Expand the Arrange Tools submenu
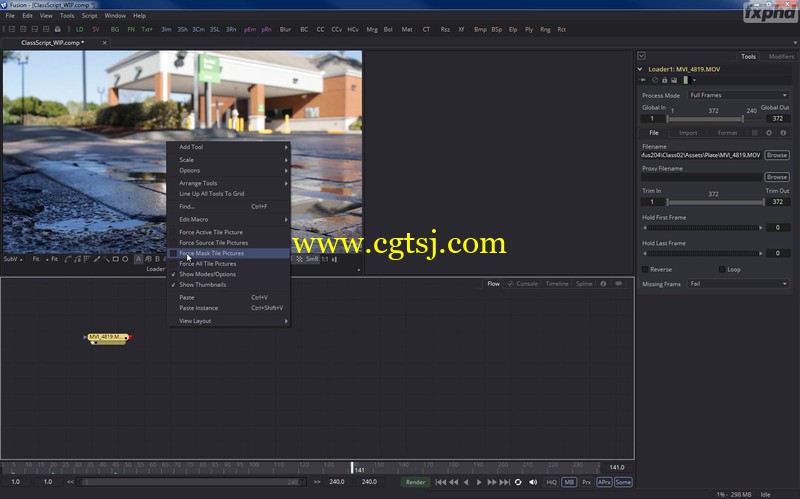 coord(229,183)
